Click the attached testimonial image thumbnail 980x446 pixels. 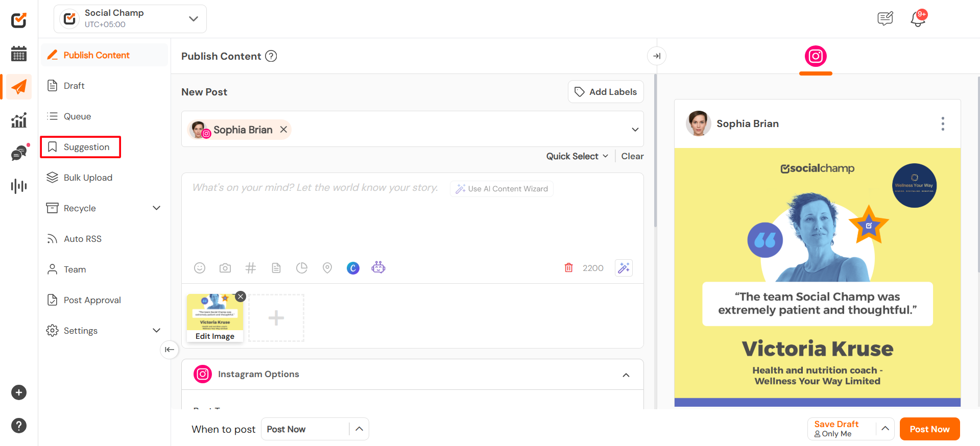(215, 312)
